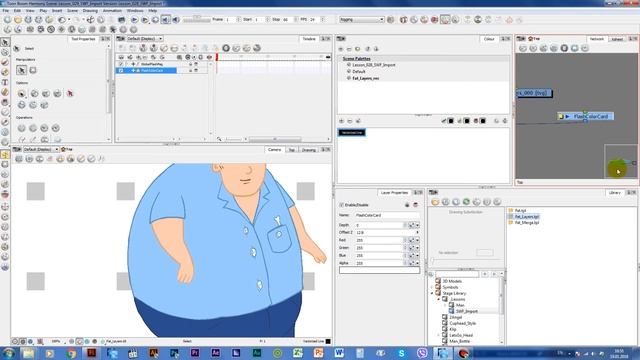Click the navigator thumbnail in Network view

click(x=621, y=162)
